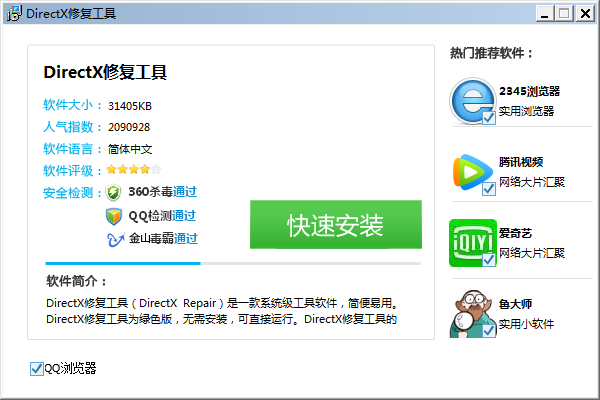Click the 鲁大师 cartoon character icon
The width and height of the screenshot is (600, 400).
point(472,312)
